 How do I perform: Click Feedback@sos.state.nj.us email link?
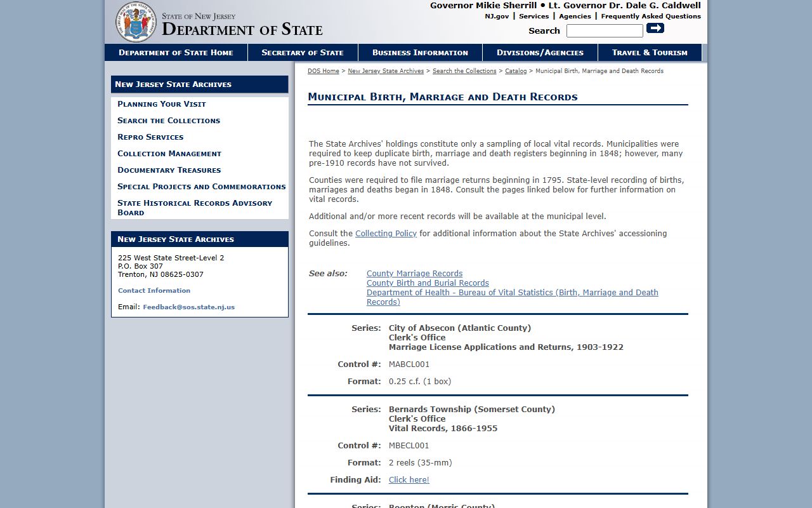click(x=188, y=307)
